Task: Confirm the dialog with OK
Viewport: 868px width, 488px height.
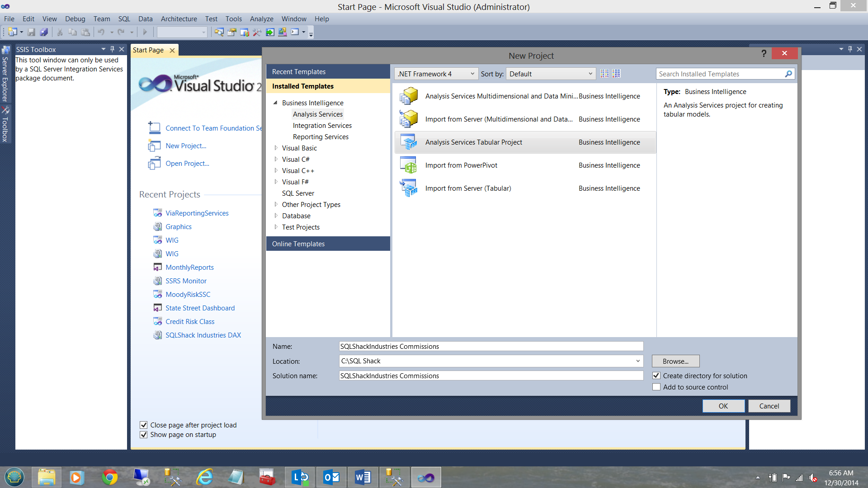Action: click(x=723, y=406)
